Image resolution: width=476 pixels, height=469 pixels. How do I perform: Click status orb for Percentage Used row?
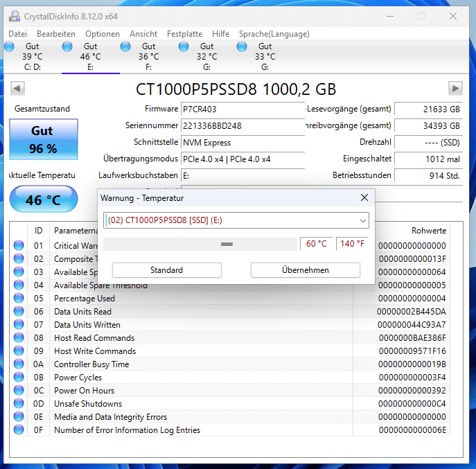[x=19, y=298]
